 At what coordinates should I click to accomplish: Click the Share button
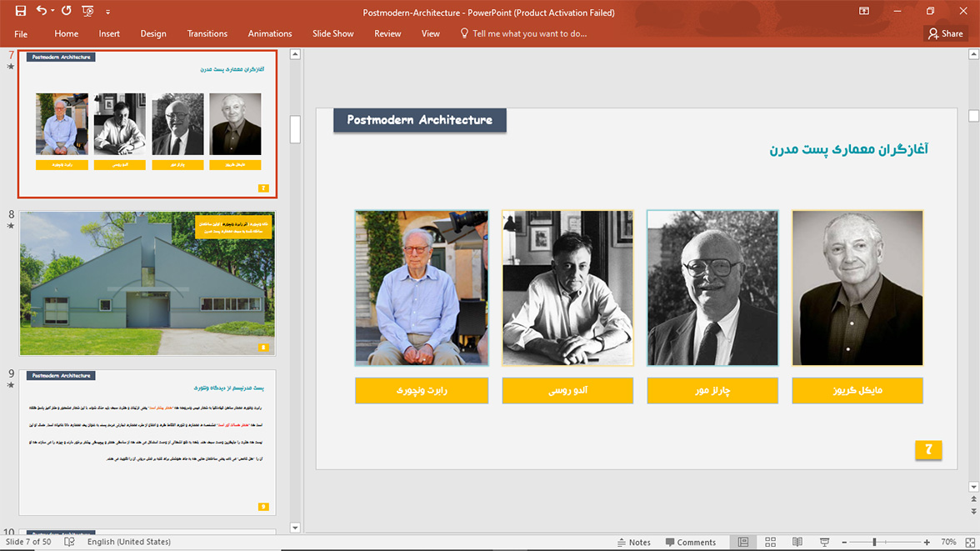(x=946, y=34)
